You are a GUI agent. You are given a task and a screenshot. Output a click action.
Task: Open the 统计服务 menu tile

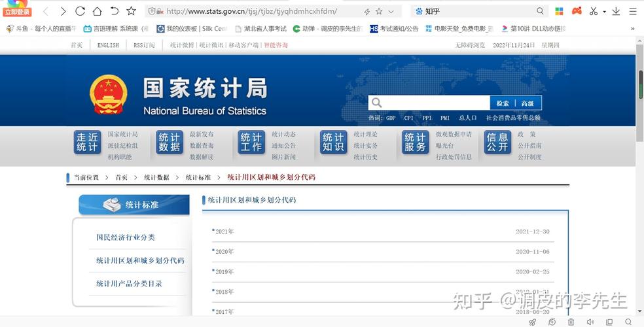(415, 142)
